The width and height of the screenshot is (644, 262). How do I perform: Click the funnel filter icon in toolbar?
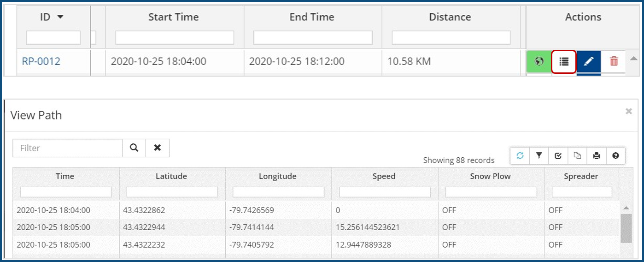[539, 156]
